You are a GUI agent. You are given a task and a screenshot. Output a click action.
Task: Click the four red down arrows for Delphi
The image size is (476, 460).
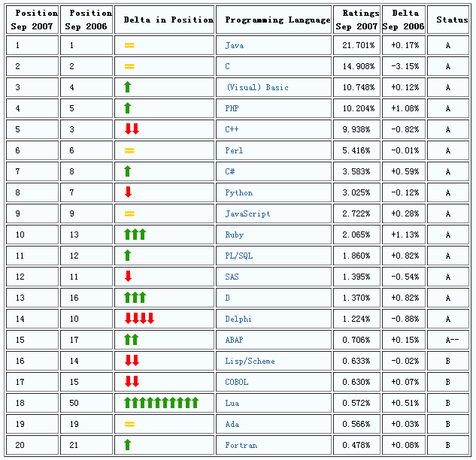(x=139, y=319)
